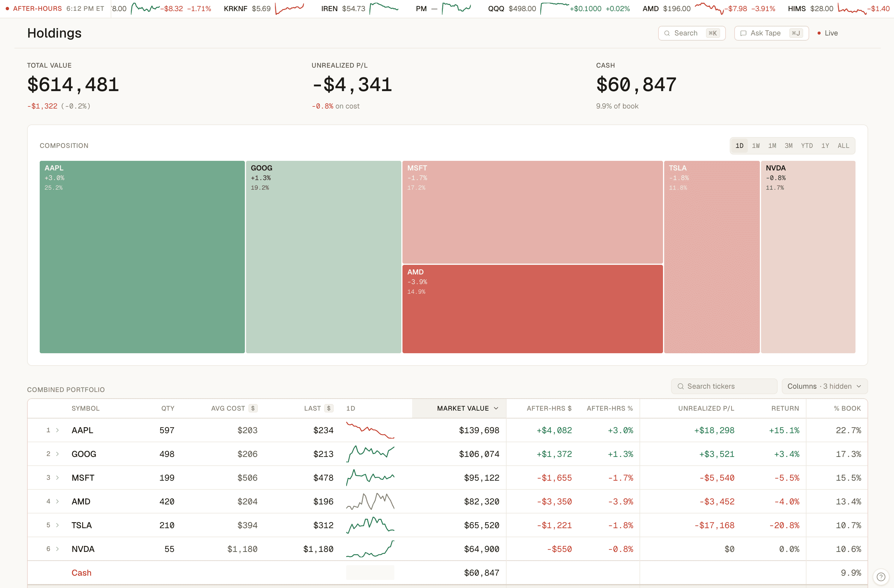Click the Live status indicator
Viewport: 894px width, 588px height.
pos(828,33)
